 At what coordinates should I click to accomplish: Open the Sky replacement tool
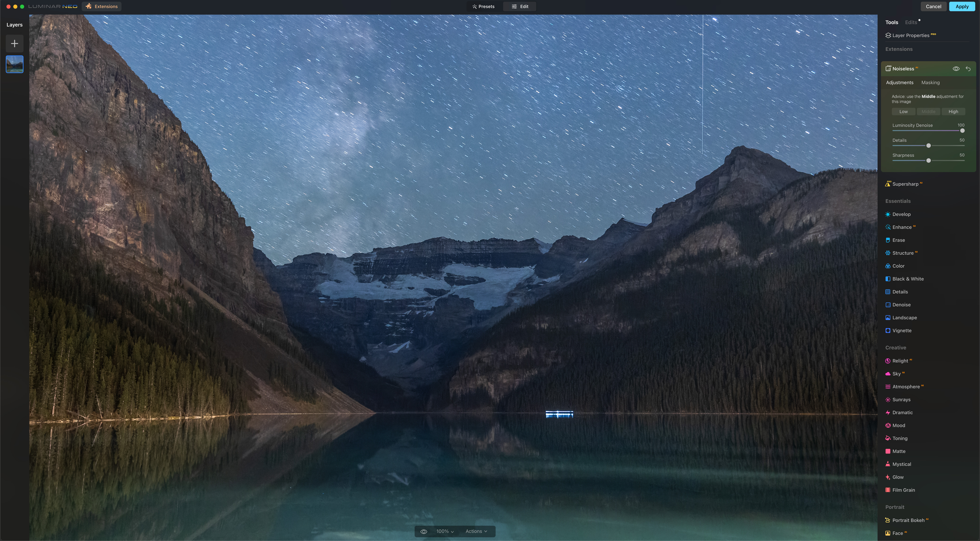896,374
